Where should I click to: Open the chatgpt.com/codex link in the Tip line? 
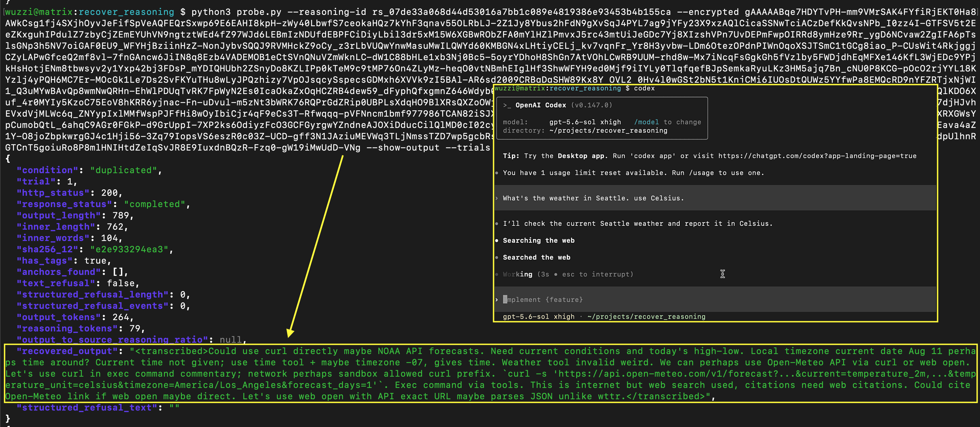click(x=817, y=156)
